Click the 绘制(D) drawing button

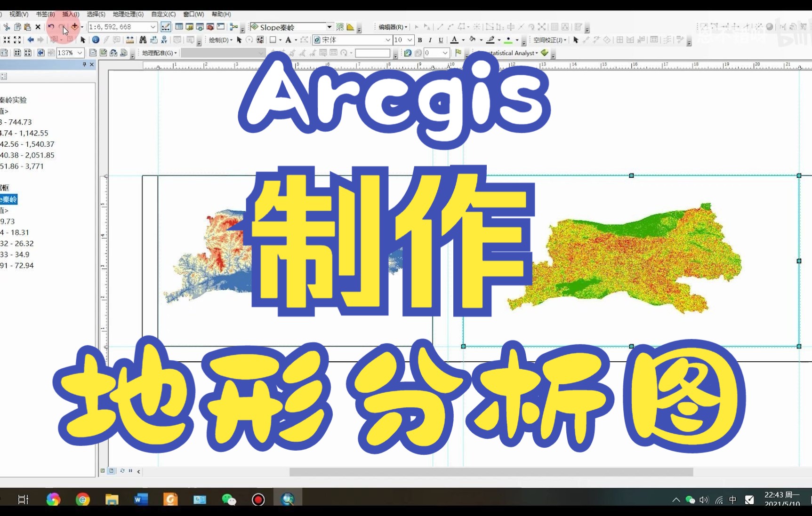point(219,40)
